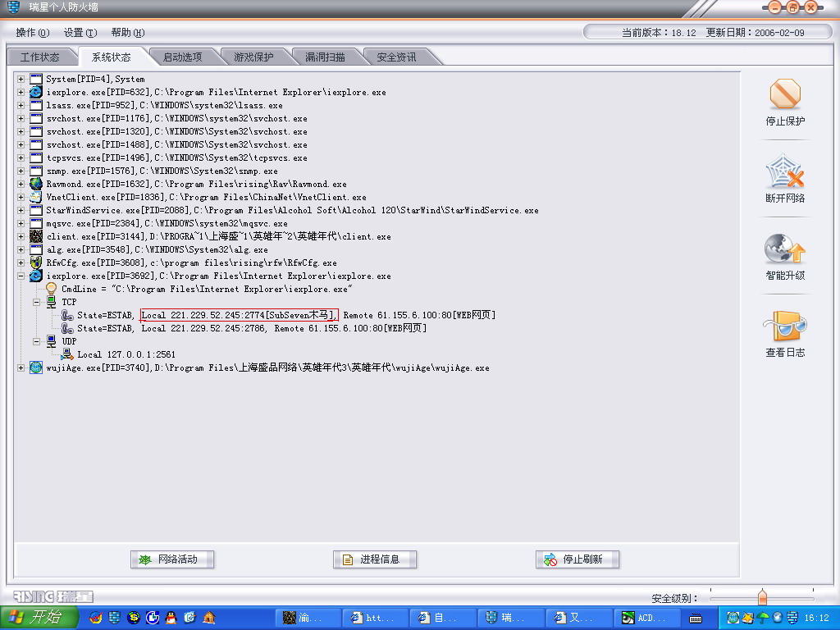Viewport: 840px width, 630px height.
Task: Open the 查看日志 view log icon
Action: point(785,326)
